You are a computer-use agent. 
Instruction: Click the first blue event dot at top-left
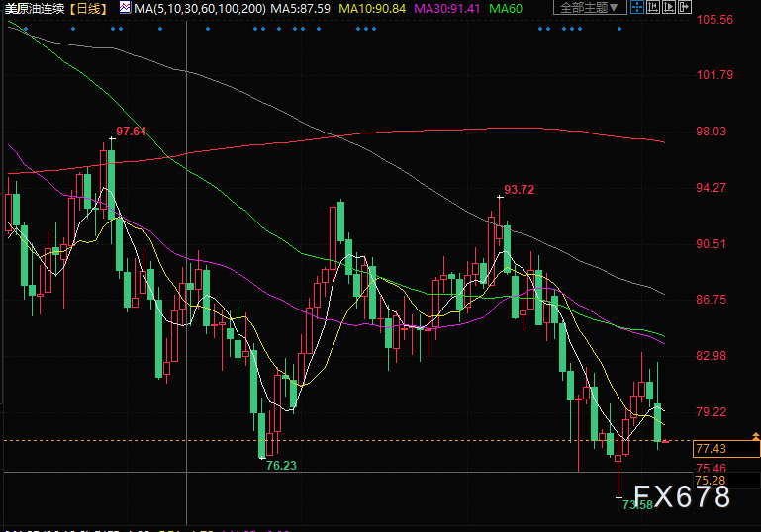point(26,29)
